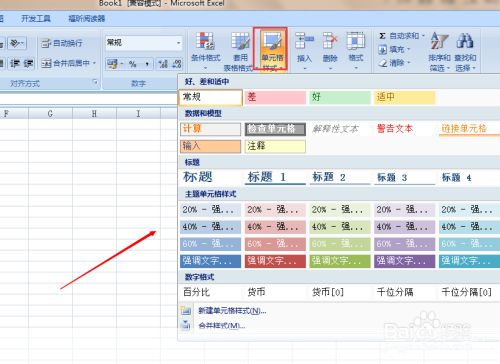Click Decrease Decimal icon
The height and width of the screenshot is (364, 500).
click(x=177, y=64)
